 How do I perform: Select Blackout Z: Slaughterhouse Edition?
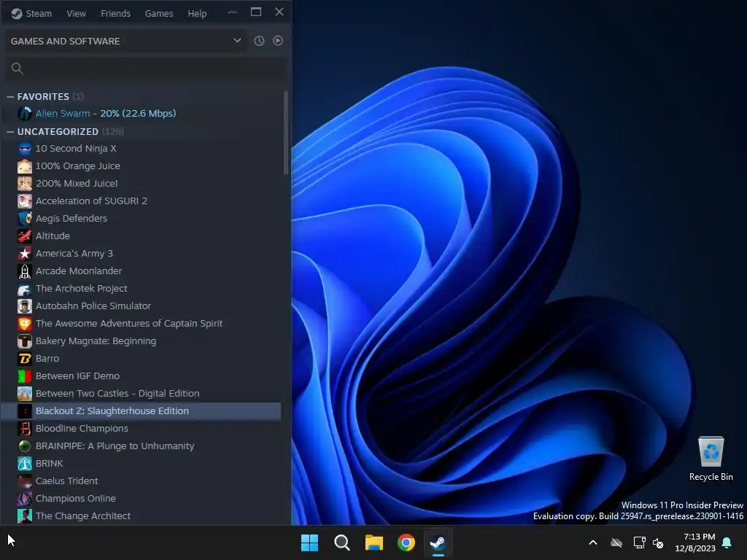pyautogui.click(x=141, y=411)
